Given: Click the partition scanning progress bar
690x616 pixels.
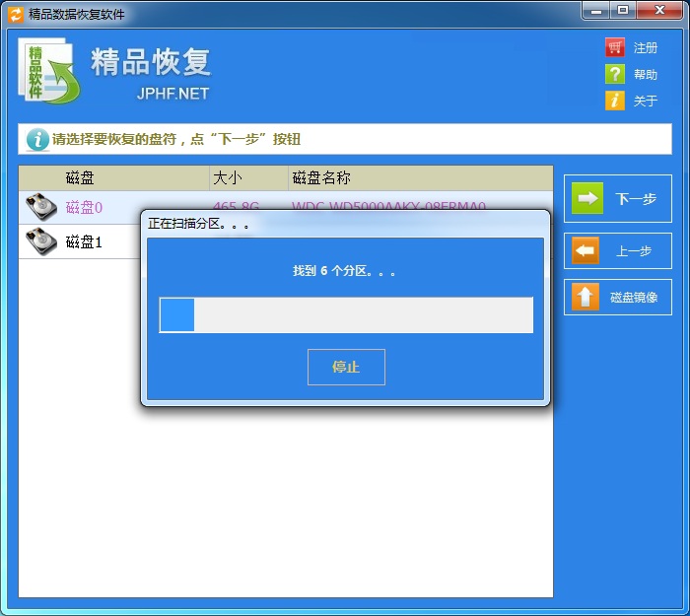Looking at the screenshot, I should (346, 315).
